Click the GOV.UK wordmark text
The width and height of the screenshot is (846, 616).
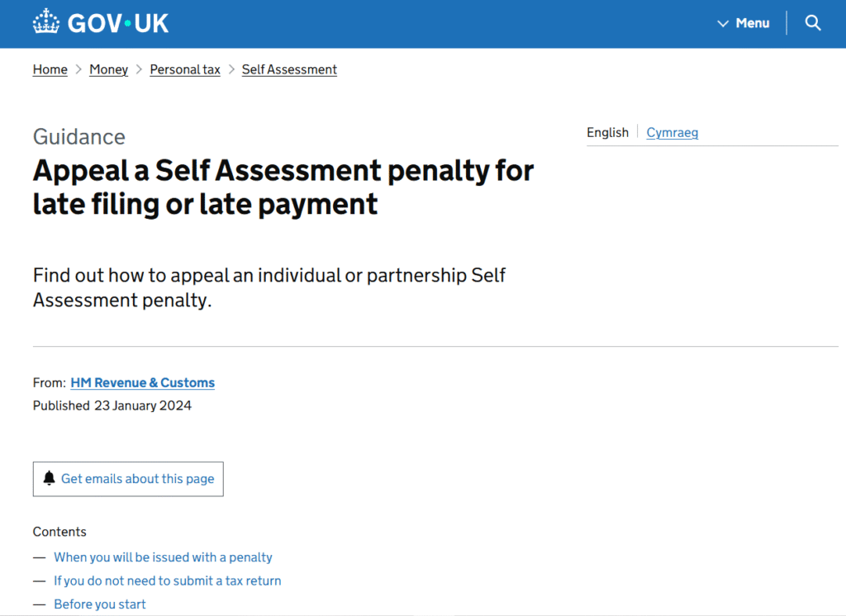(x=118, y=23)
